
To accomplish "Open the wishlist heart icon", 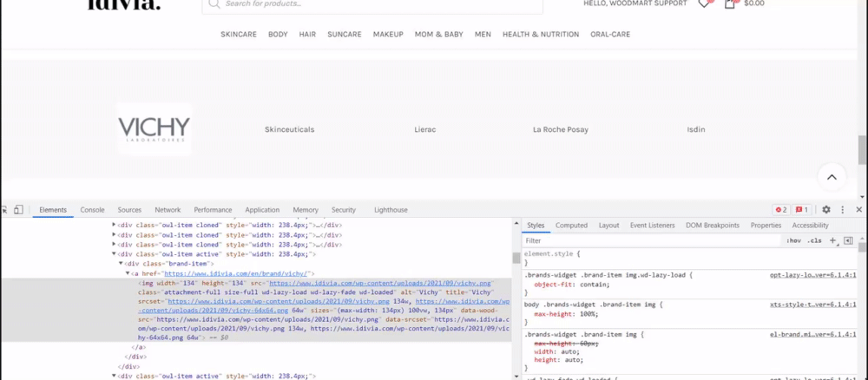I will [x=704, y=3].
